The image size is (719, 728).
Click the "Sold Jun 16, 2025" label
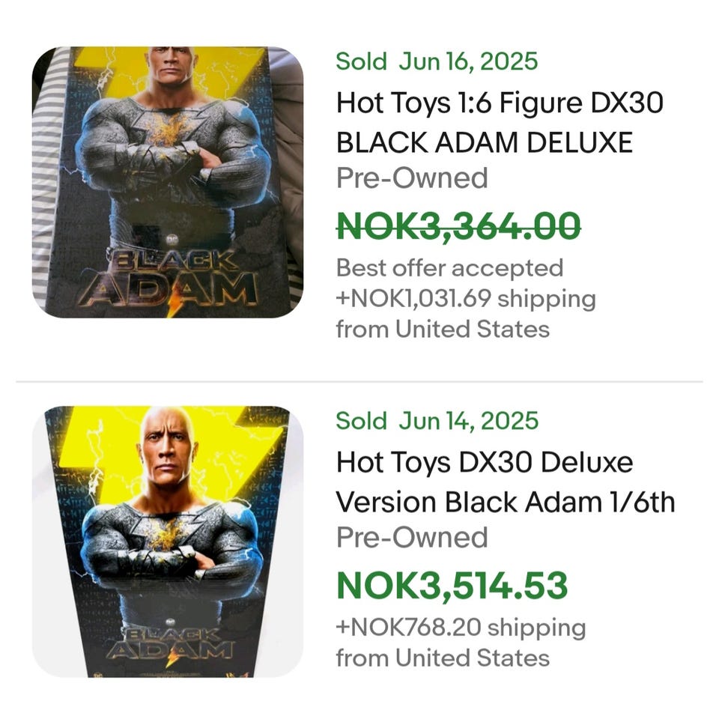(x=437, y=61)
